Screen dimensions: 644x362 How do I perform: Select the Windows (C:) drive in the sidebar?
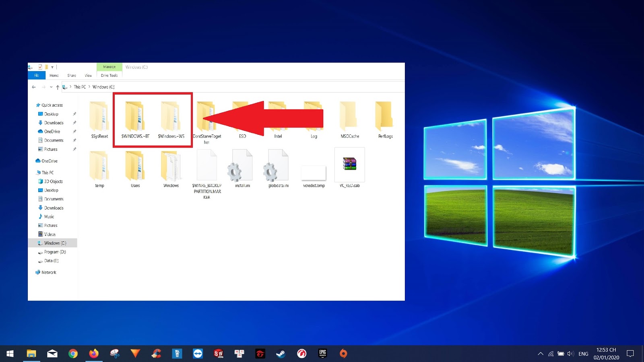pos(52,243)
